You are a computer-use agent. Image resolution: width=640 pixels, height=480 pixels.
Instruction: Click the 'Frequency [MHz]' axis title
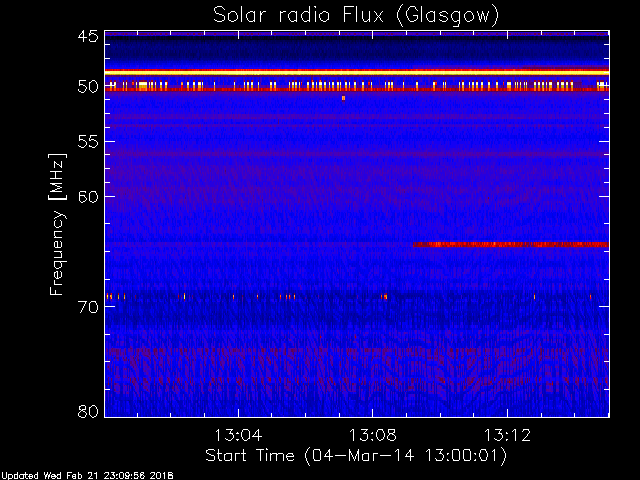click(57, 224)
